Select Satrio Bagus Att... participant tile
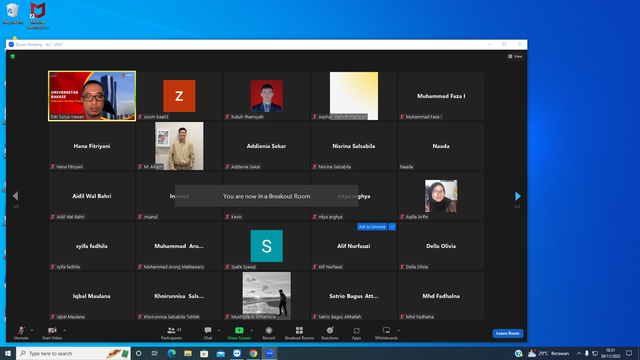The height and width of the screenshot is (360, 640). coord(354,296)
